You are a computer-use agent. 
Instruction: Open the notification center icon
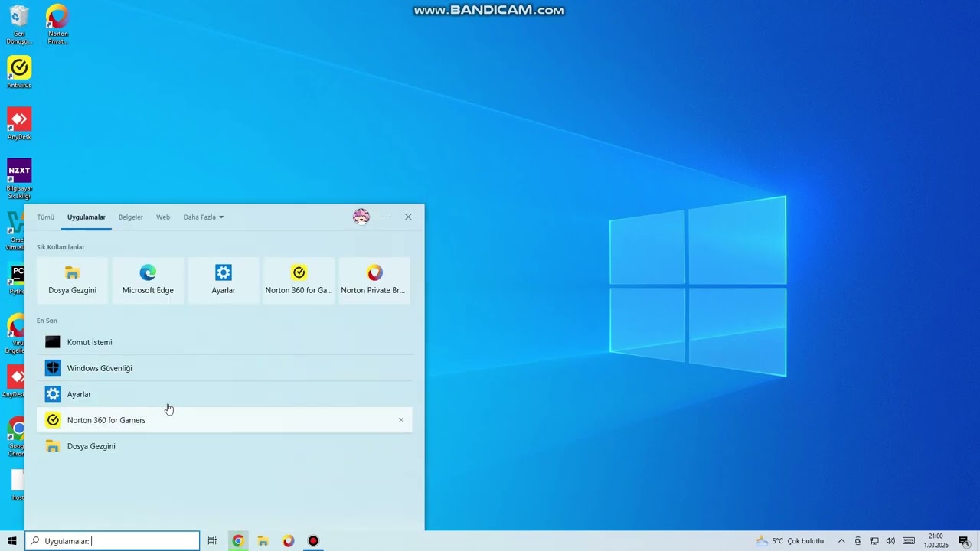click(964, 541)
